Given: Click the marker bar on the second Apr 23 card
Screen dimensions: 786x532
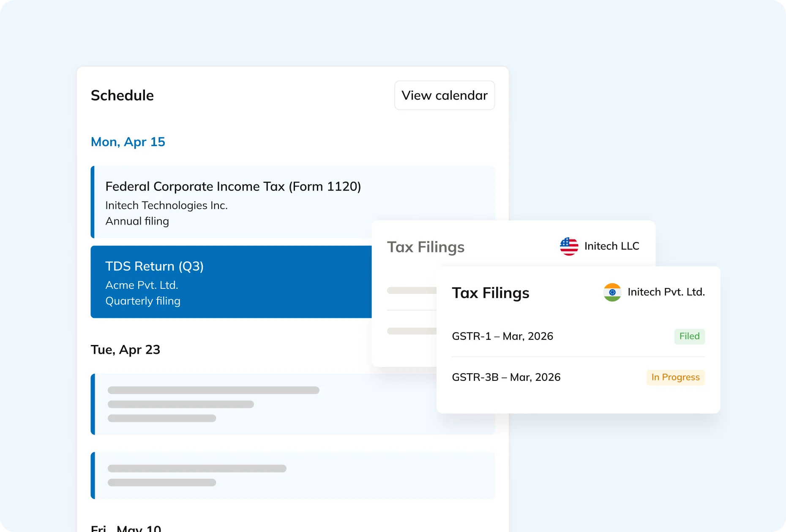Looking at the screenshot, I should tap(93, 475).
